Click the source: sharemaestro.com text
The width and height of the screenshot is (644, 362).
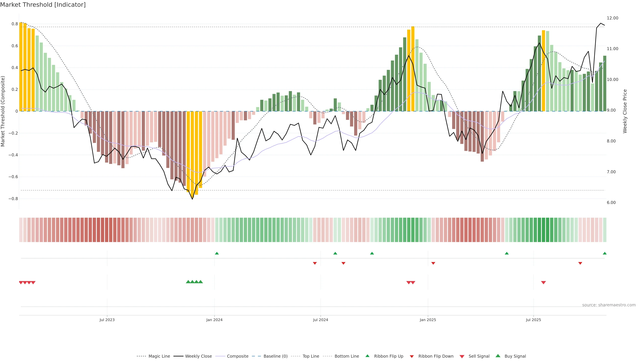point(609,305)
